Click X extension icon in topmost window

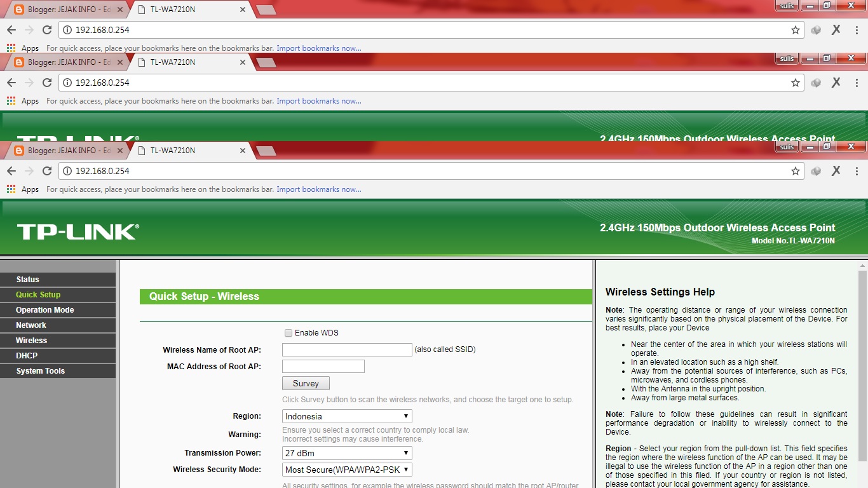(x=836, y=30)
